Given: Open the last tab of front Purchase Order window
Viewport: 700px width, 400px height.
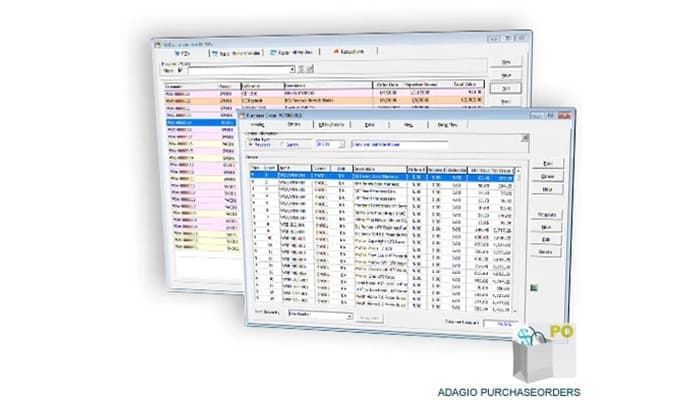Looking at the screenshot, I should 447,125.
